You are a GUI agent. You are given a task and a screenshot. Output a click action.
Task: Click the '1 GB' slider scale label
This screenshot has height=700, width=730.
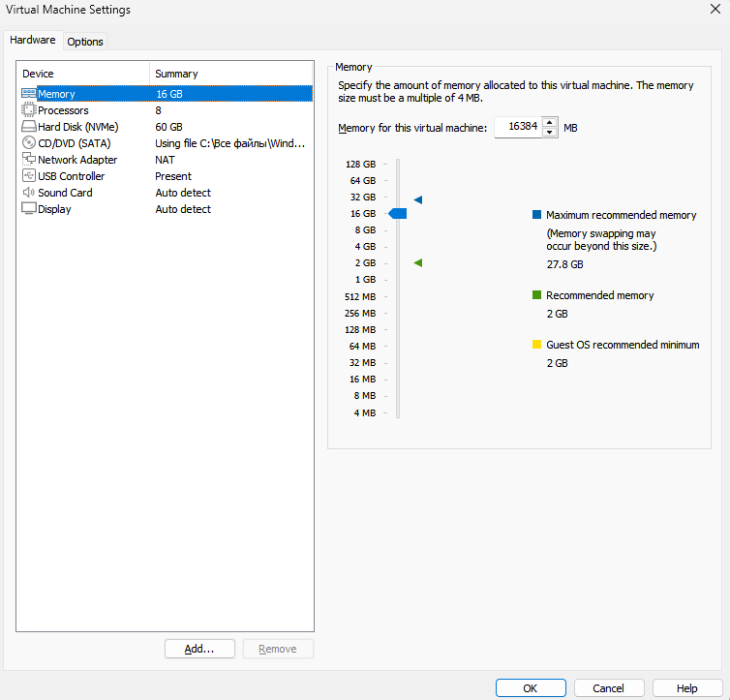tap(365, 280)
